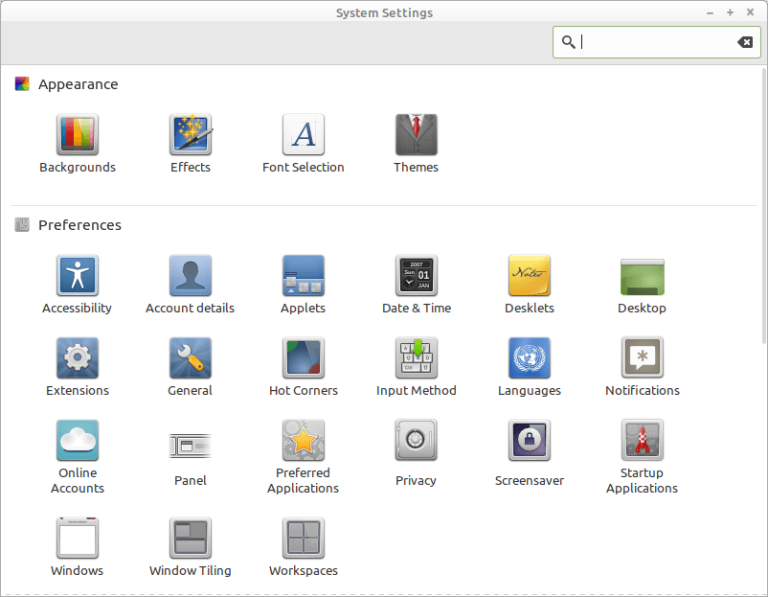Open Account details settings
This screenshot has height=597, width=768.
click(x=190, y=275)
